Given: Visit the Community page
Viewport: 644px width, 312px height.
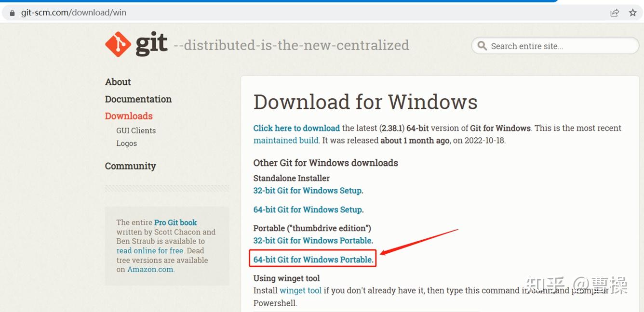Looking at the screenshot, I should click(130, 166).
